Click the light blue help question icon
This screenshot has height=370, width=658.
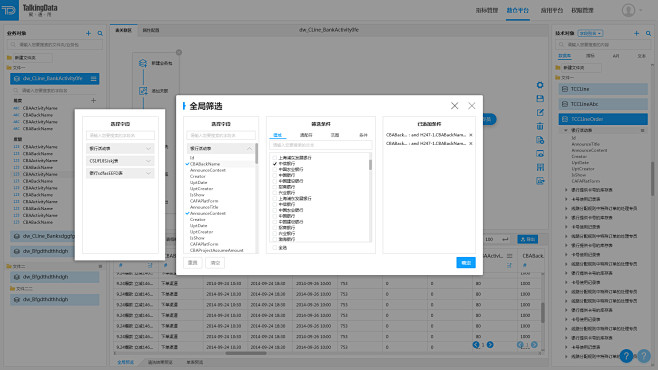click(644, 356)
